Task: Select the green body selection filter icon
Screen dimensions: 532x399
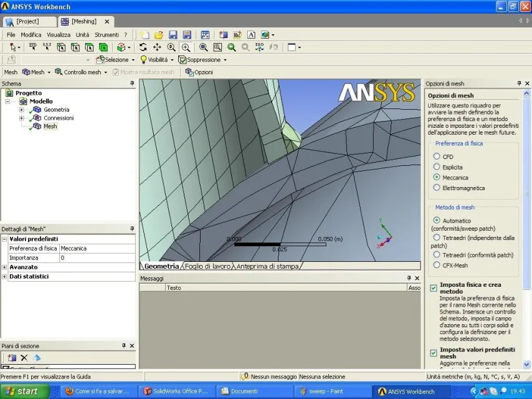Action: pyautogui.click(x=103, y=47)
